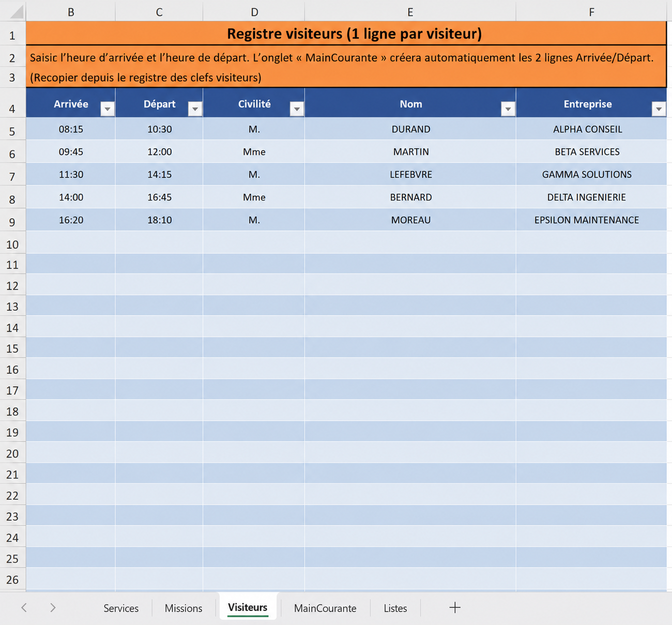Viewport: 672px width, 625px height.
Task: Switch to the Missions sheet tab
Action: 184,608
